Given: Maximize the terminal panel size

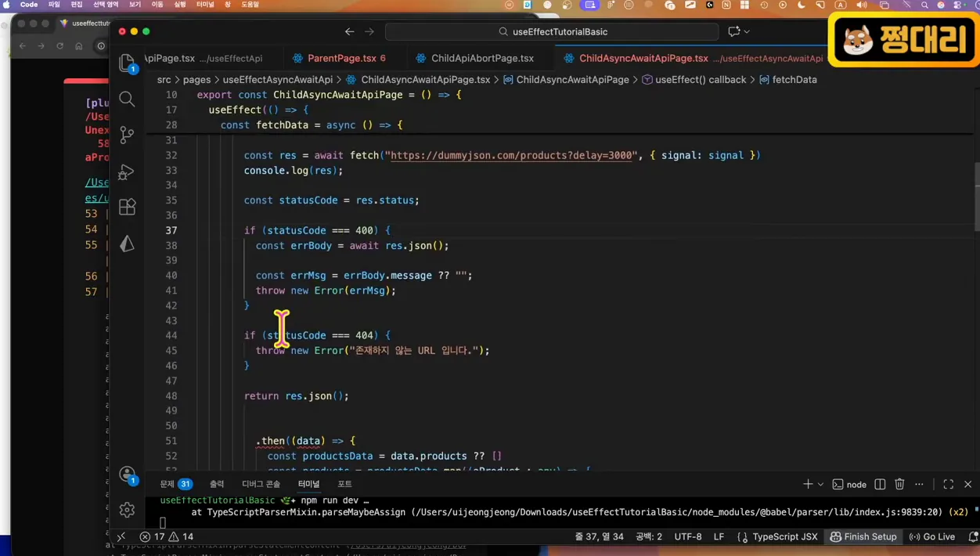Looking at the screenshot, I should (x=948, y=484).
